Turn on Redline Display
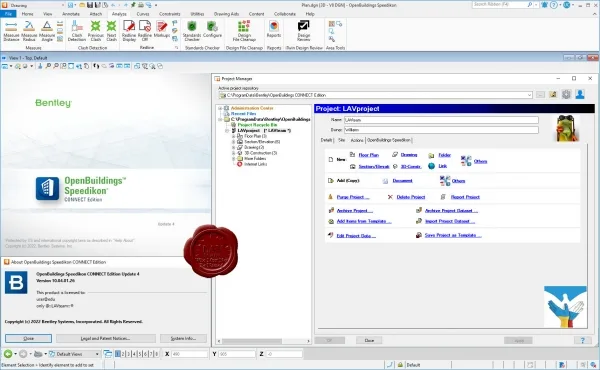Image resolution: width=600 pixels, height=370 pixels. [129, 31]
